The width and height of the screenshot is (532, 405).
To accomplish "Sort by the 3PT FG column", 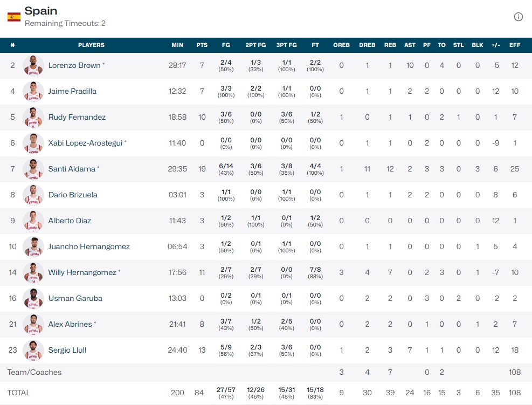I will [286, 45].
